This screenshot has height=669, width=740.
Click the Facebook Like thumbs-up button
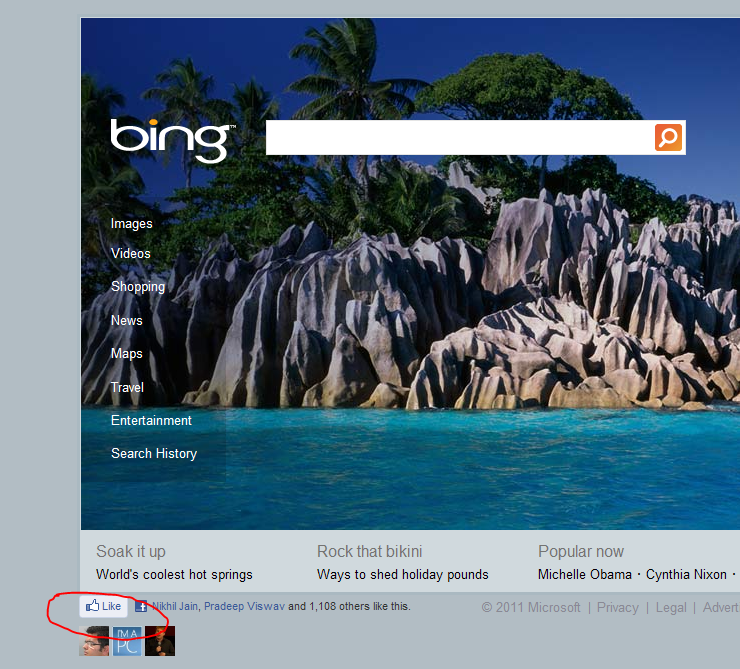[x=103, y=606]
